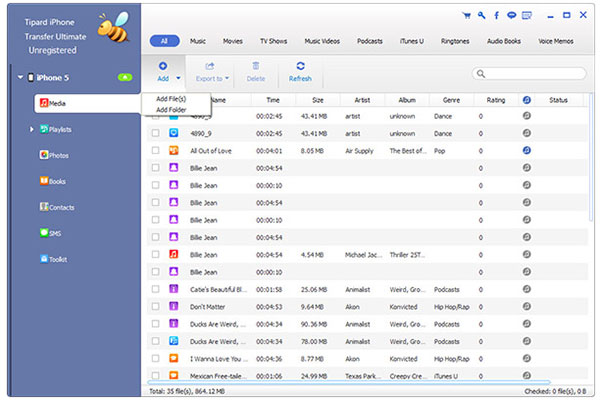Collapse the iPhone 5 device tree
Screen dimensions: 600x400
click(x=20, y=77)
